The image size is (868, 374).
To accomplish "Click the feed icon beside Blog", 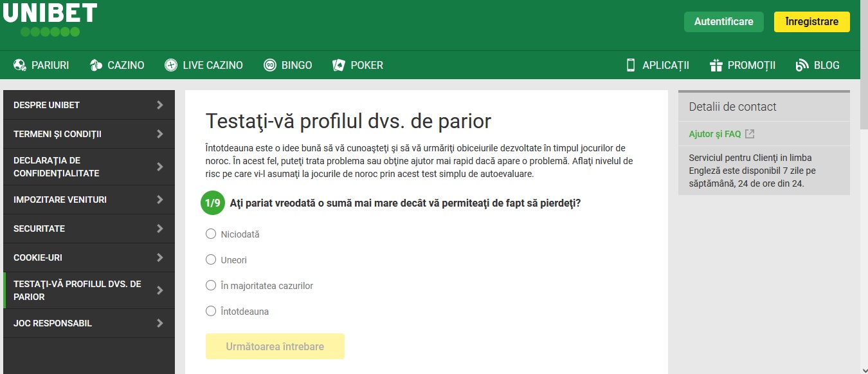I will (802, 65).
